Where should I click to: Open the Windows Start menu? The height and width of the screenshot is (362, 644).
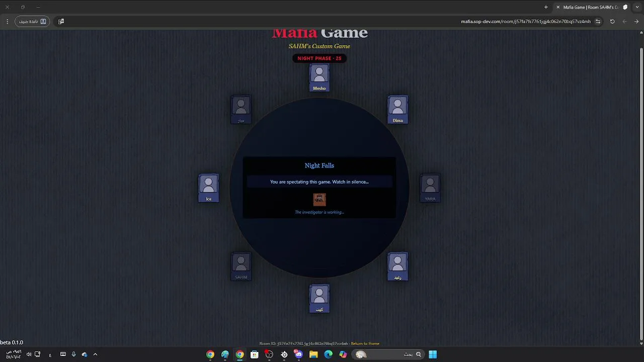(433, 354)
